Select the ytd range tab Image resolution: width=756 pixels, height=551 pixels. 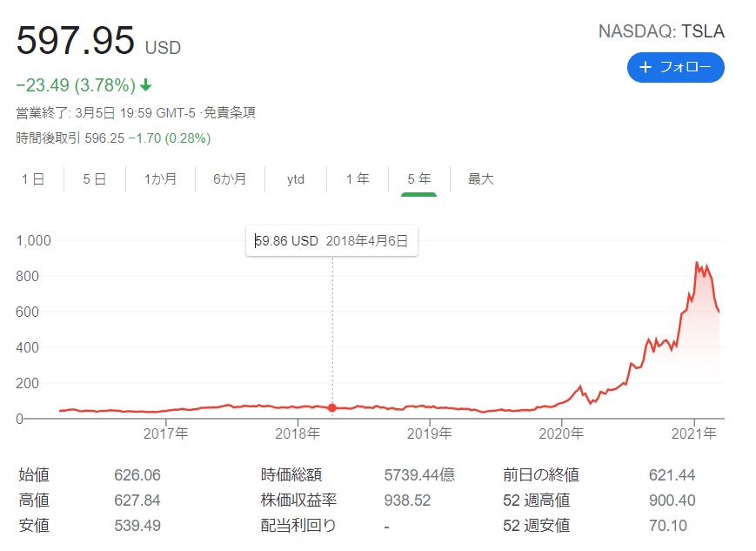(296, 179)
